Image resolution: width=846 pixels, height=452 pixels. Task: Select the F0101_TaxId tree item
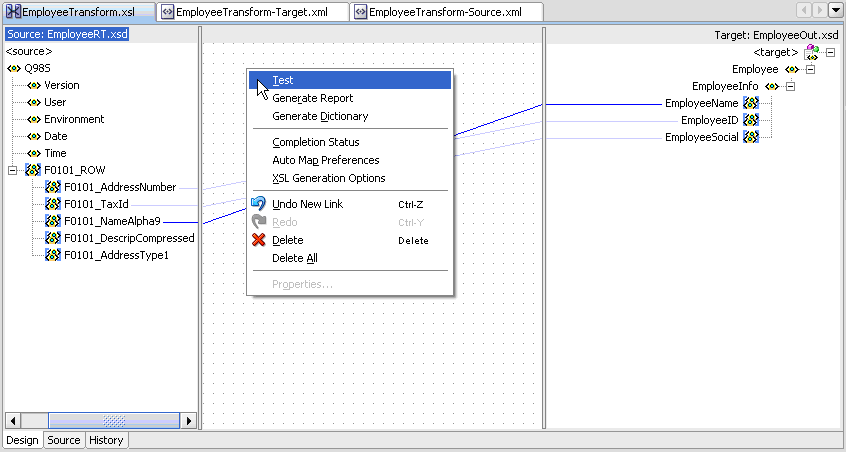tap(97, 204)
